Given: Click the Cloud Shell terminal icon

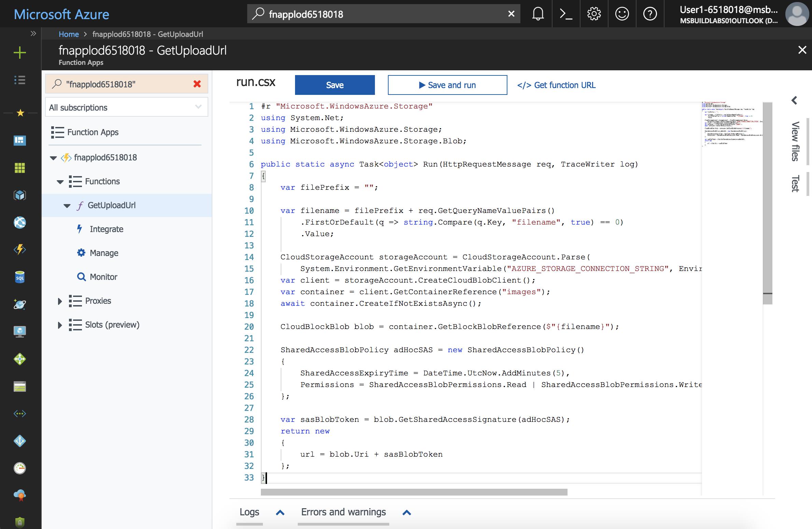Looking at the screenshot, I should click(x=565, y=14).
